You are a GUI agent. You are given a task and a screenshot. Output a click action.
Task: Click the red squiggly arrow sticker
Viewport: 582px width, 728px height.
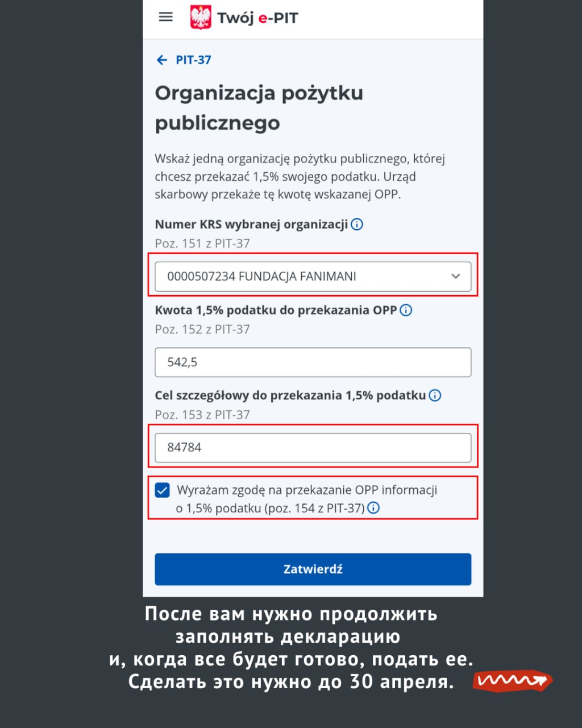(x=512, y=680)
